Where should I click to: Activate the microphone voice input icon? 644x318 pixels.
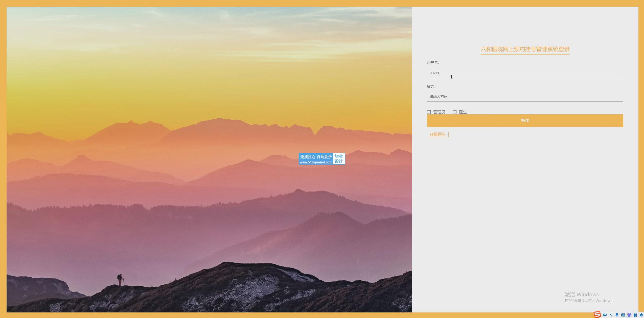(617, 315)
